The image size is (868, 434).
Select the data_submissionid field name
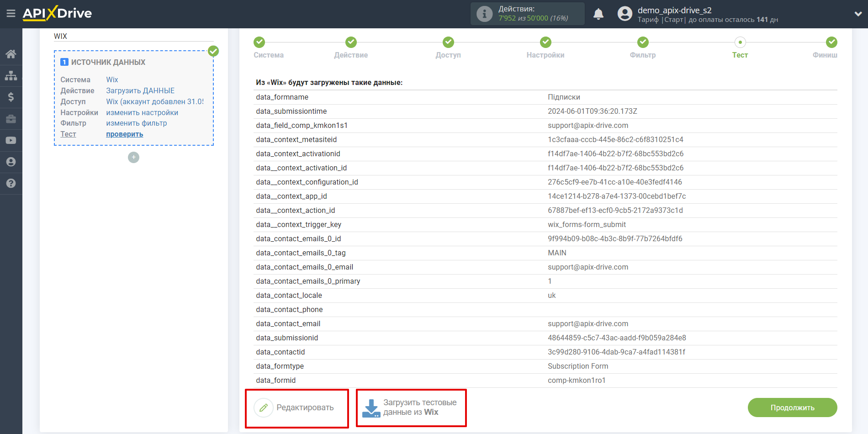click(287, 338)
